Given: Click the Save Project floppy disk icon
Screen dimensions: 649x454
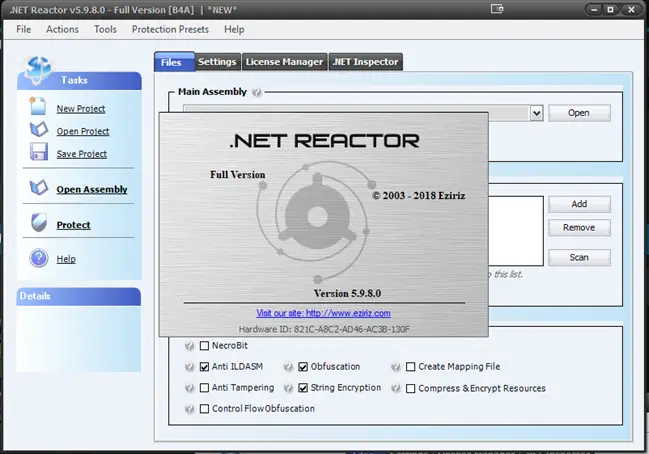Looking at the screenshot, I should [x=38, y=153].
